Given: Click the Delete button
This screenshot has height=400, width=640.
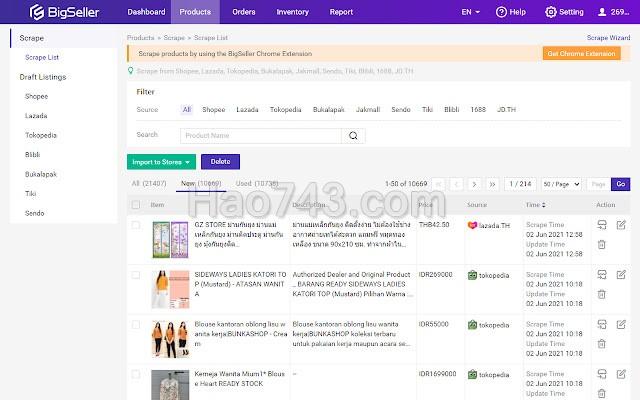Looking at the screenshot, I should point(220,162).
